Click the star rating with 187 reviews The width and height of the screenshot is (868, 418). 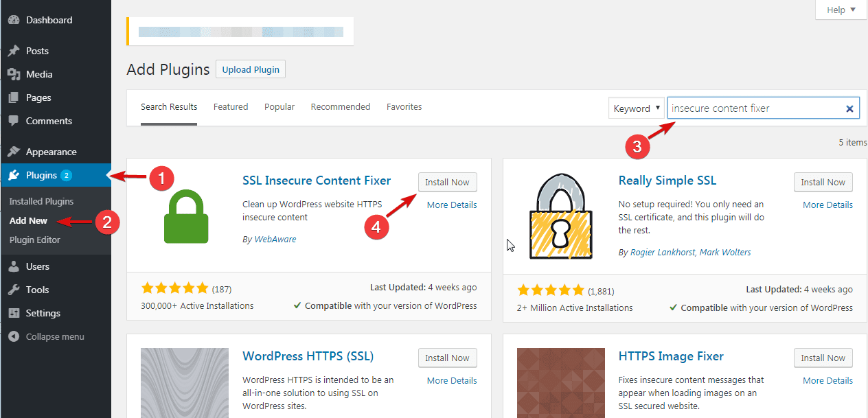click(174, 288)
